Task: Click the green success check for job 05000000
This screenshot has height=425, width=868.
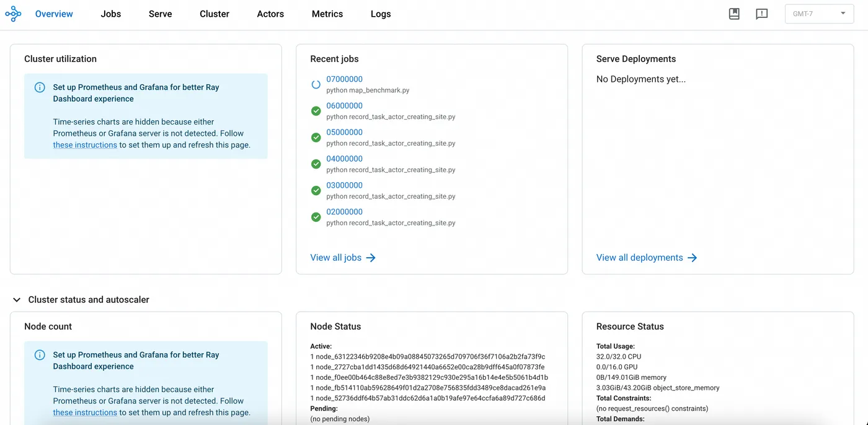Action: pyautogui.click(x=316, y=138)
